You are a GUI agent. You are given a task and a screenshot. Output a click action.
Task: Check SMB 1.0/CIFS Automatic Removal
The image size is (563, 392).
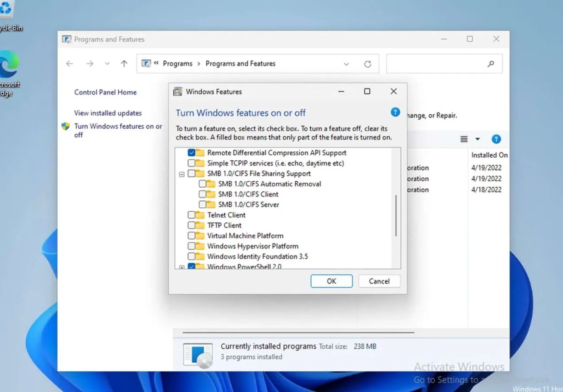tap(202, 184)
